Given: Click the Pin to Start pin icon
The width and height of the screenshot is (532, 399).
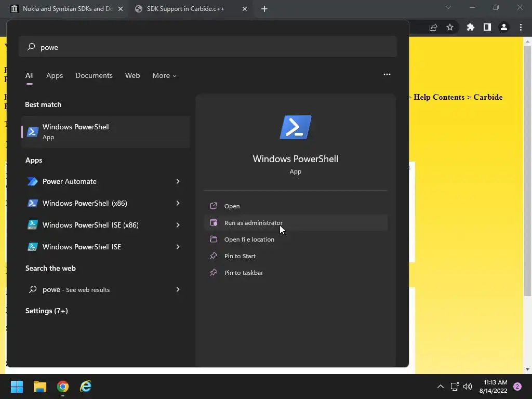Looking at the screenshot, I should tap(214, 256).
